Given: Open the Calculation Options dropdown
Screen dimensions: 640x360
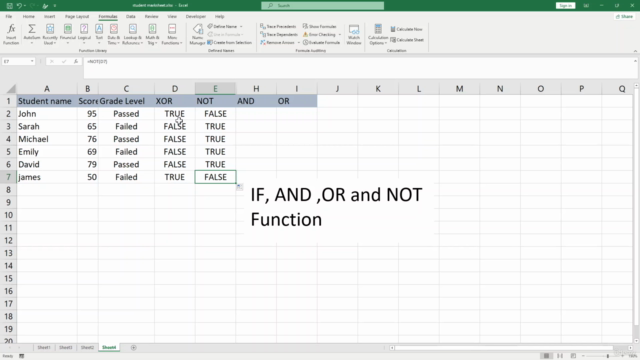Looking at the screenshot, I should [x=378, y=34].
